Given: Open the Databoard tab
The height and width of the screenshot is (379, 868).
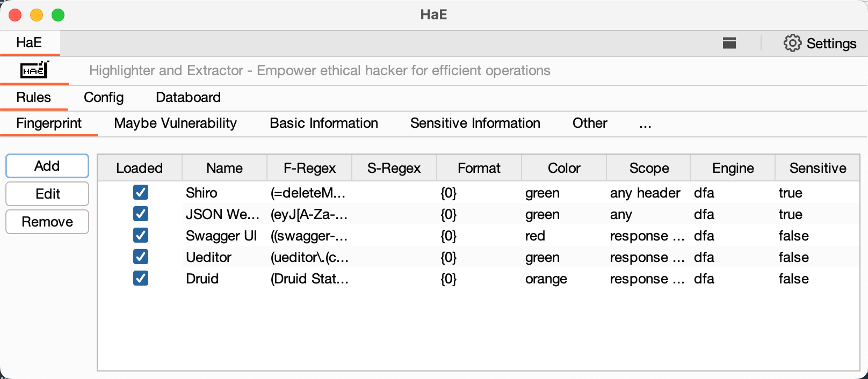Looking at the screenshot, I should [x=188, y=97].
